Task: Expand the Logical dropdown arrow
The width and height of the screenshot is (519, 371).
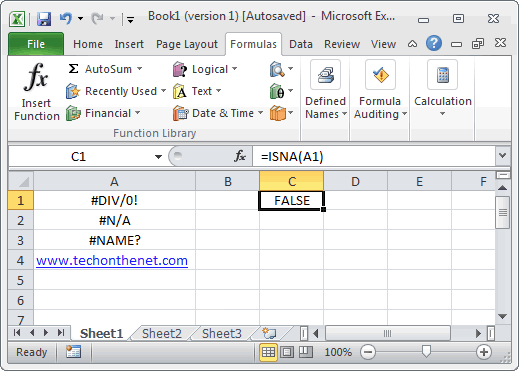Action: 235,69
